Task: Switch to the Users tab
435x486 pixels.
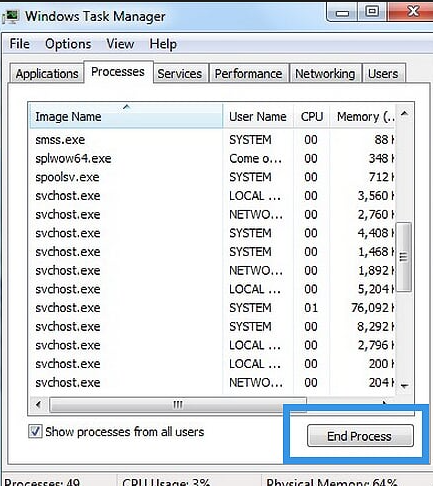Action: (x=383, y=73)
